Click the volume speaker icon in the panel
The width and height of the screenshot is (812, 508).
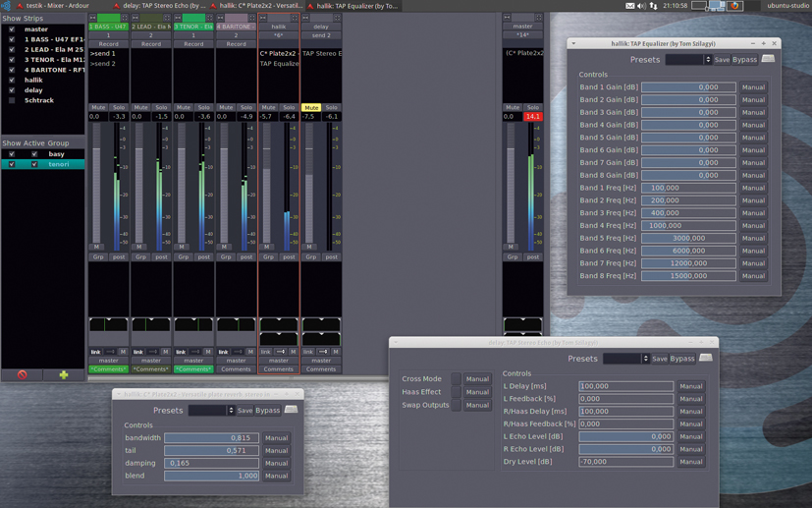pyautogui.click(x=641, y=6)
